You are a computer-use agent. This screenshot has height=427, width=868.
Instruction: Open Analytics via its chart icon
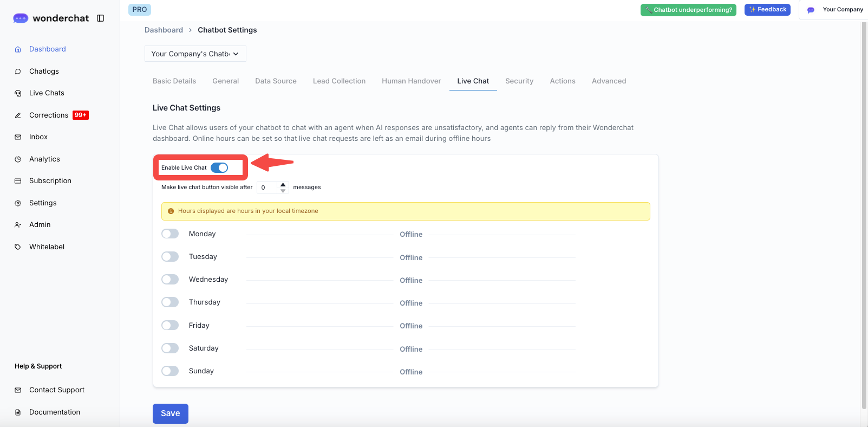point(18,159)
